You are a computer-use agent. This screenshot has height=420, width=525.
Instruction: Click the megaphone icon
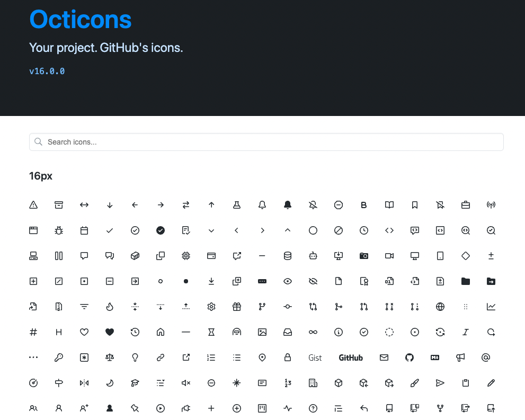460,358
